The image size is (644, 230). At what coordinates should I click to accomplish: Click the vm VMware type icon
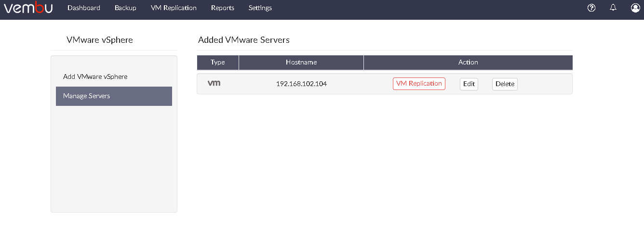214,83
